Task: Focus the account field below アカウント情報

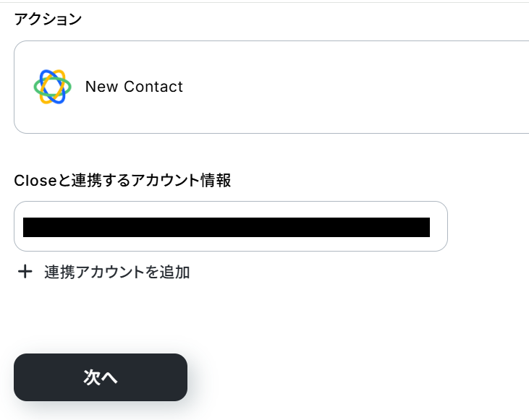Action: [230, 226]
